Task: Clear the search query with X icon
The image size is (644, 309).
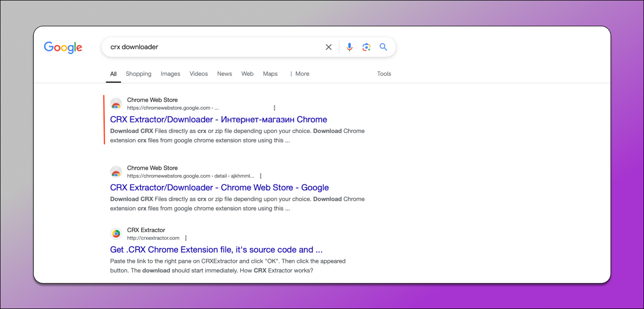Action: (328, 47)
